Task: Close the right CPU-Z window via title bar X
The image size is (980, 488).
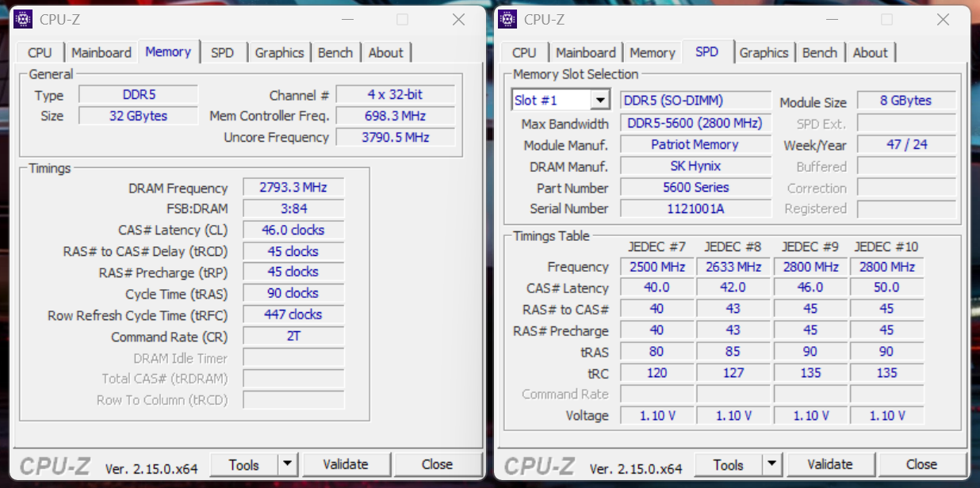Action: (943, 19)
